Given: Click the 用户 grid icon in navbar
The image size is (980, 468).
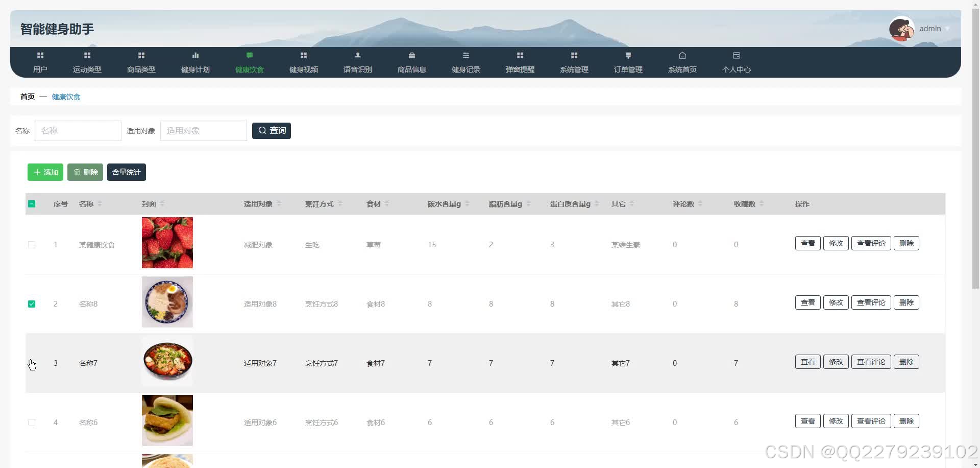Looking at the screenshot, I should pyautogui.click(x=40, y=55).
